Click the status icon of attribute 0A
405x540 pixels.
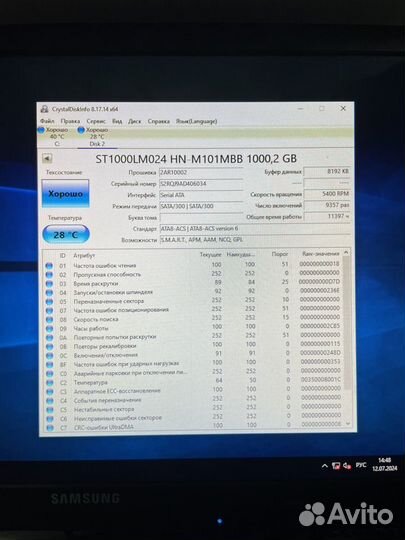[x=50, y=338]
